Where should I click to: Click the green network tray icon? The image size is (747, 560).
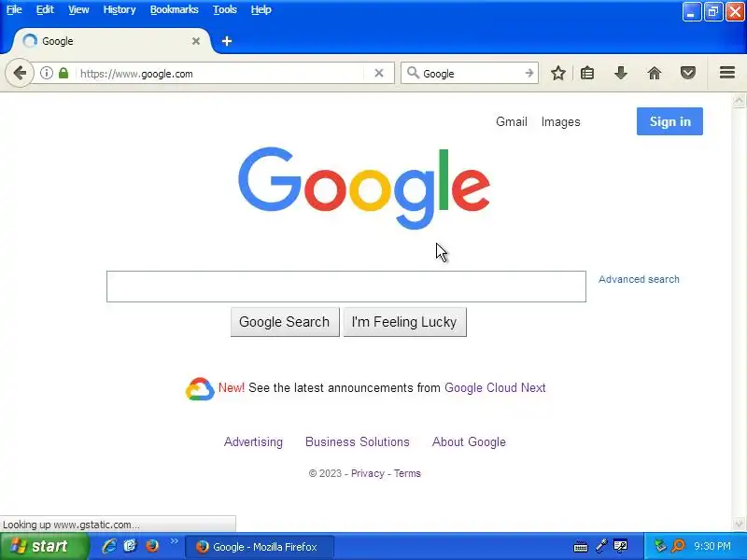(660, 546)
